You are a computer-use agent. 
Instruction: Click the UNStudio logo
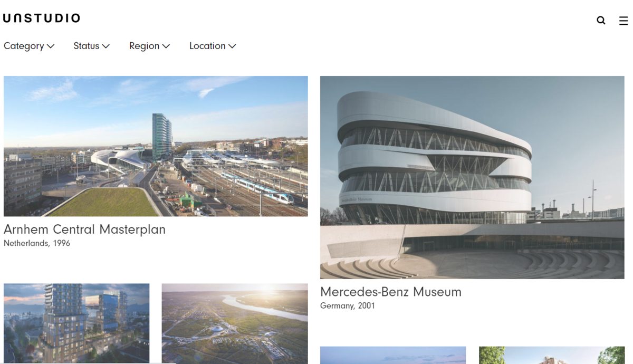click(x=42, y=18)
